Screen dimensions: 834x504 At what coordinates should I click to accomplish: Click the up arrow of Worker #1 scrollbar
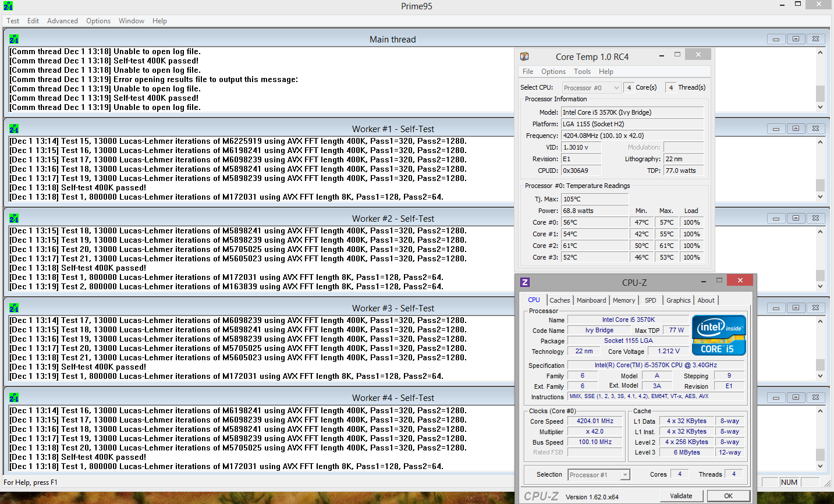(x=820, y=142)
